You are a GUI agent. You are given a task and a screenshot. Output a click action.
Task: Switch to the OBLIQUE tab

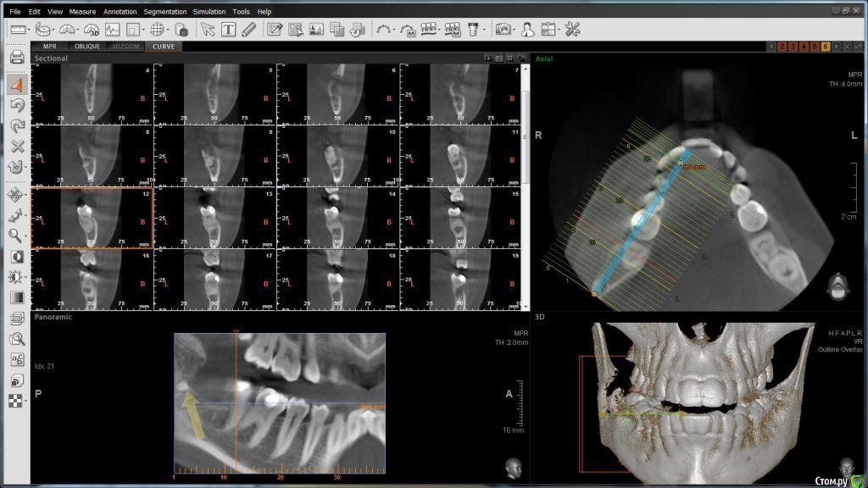[86, 47]
